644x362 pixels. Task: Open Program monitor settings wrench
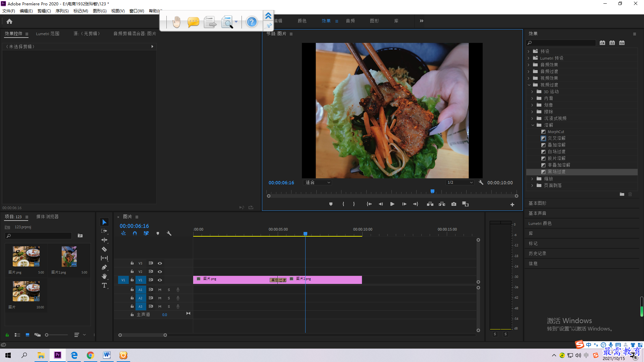coord(481,183)
